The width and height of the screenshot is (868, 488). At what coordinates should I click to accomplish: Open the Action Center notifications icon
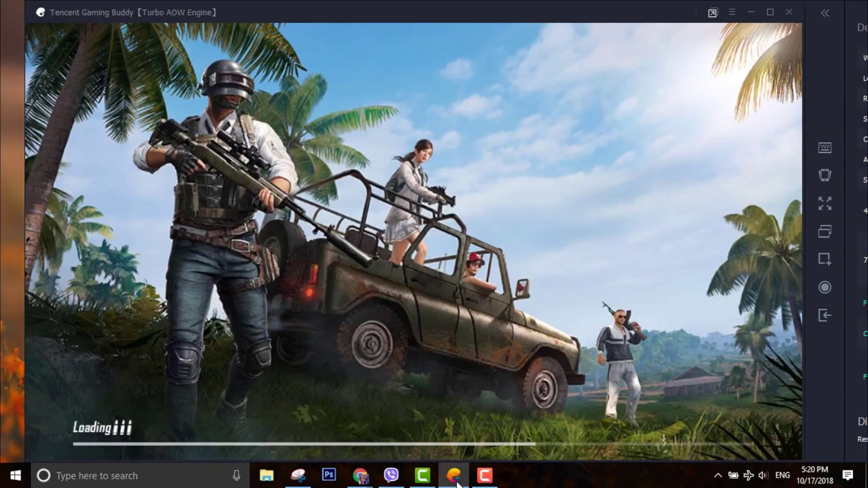point(848,475)
